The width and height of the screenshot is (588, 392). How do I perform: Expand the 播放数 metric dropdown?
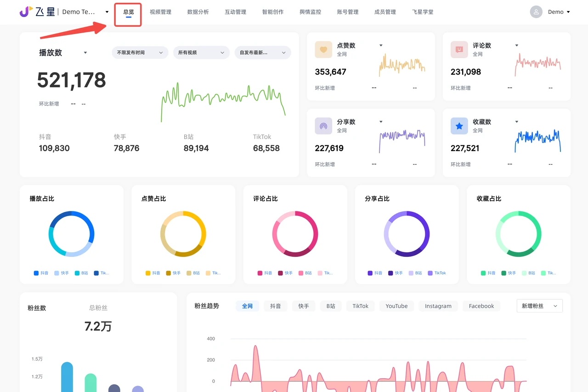(85, 52)
